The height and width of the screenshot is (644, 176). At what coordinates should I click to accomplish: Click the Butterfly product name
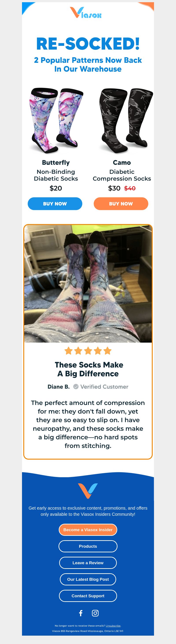[x=56, y=163]
